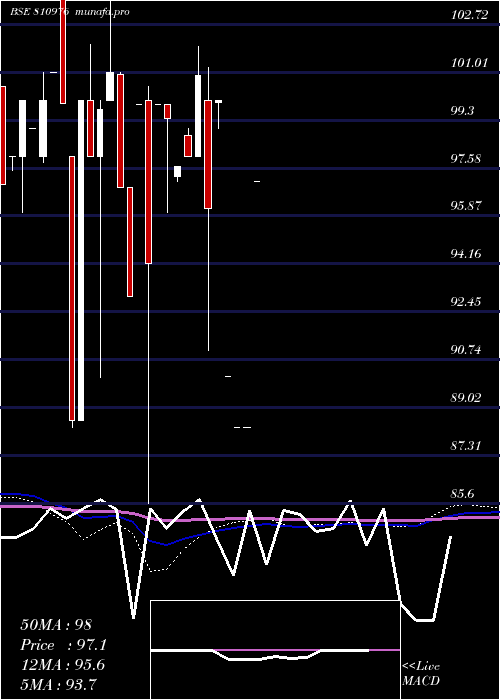Click the 85.6 price axis label
Image resolution: width=500 pixels, height=700 pixels.
coord(462,493)
